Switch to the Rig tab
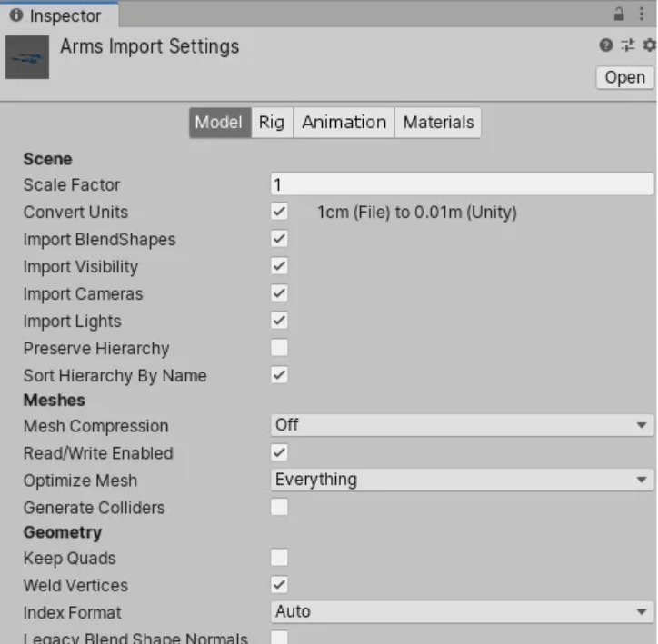 (271, 123)
